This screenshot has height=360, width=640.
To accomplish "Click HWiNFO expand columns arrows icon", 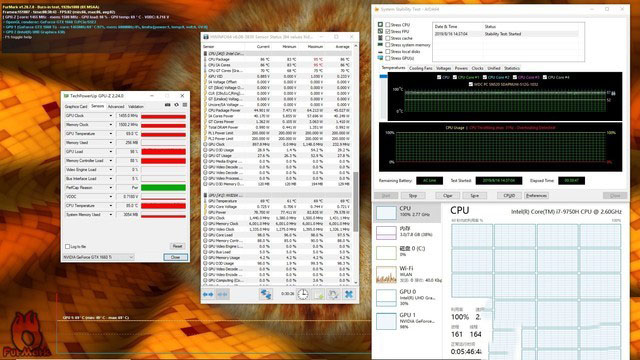I will (208, 294).
